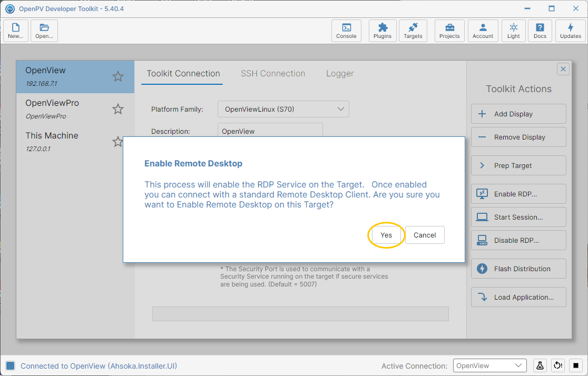Click the flask icon in status bar
This screenshot has width=588, height=376.
(x=540, y=365)
